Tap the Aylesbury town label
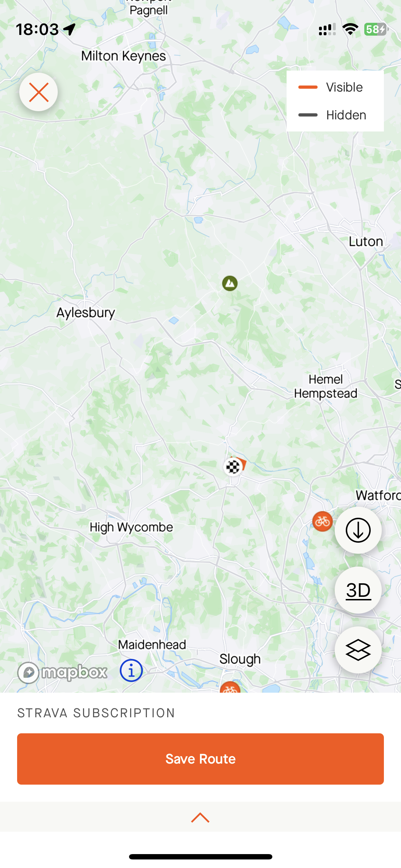This screenshot has width=401, height=868. 86,313
